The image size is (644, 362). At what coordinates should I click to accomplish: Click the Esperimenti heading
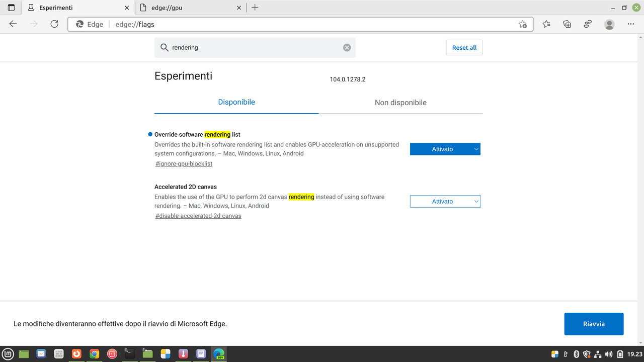point(183,76)
